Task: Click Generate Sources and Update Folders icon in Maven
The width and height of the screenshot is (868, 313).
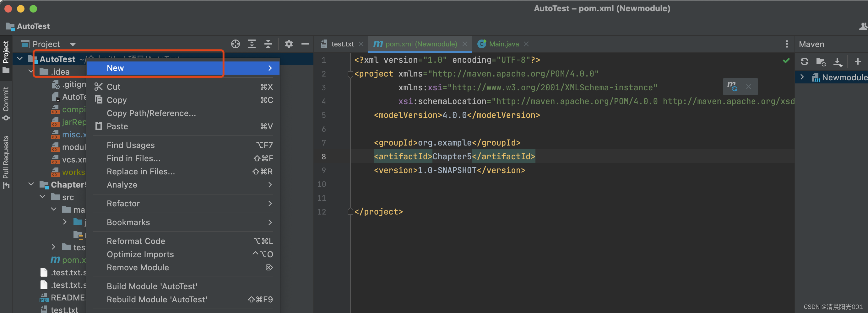Action: tap(821, 61)
